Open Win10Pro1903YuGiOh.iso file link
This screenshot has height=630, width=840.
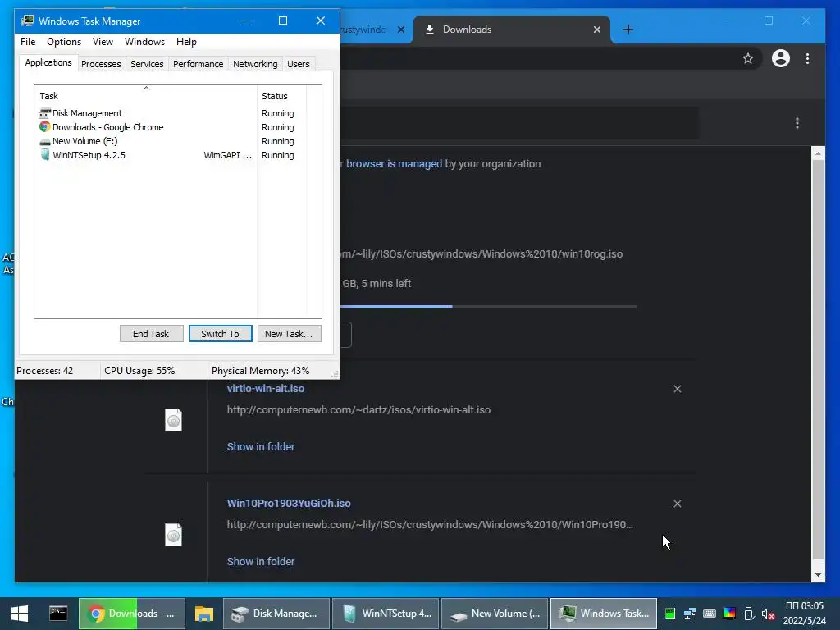(289, 503)
